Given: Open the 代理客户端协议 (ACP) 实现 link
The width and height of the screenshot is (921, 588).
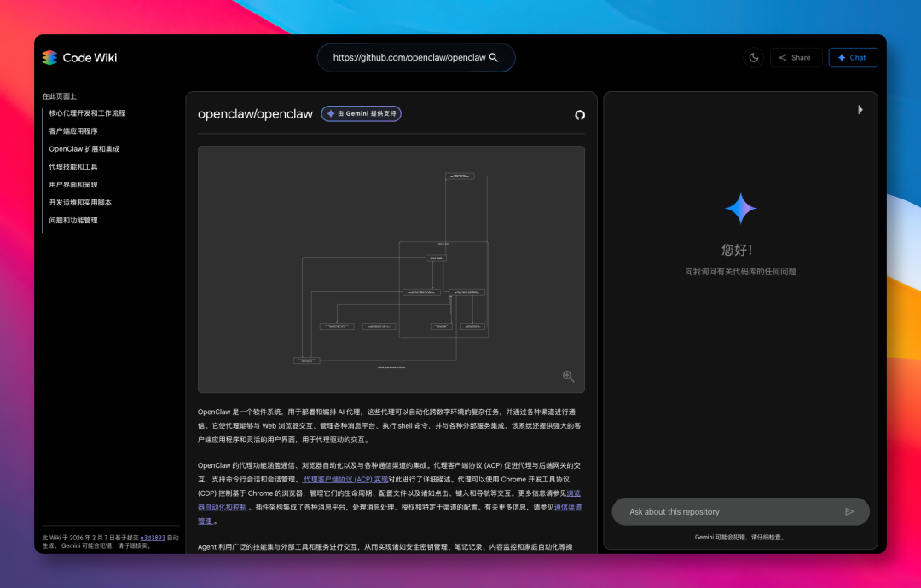Looking at the screenshot, I should [x=345, y=480].
